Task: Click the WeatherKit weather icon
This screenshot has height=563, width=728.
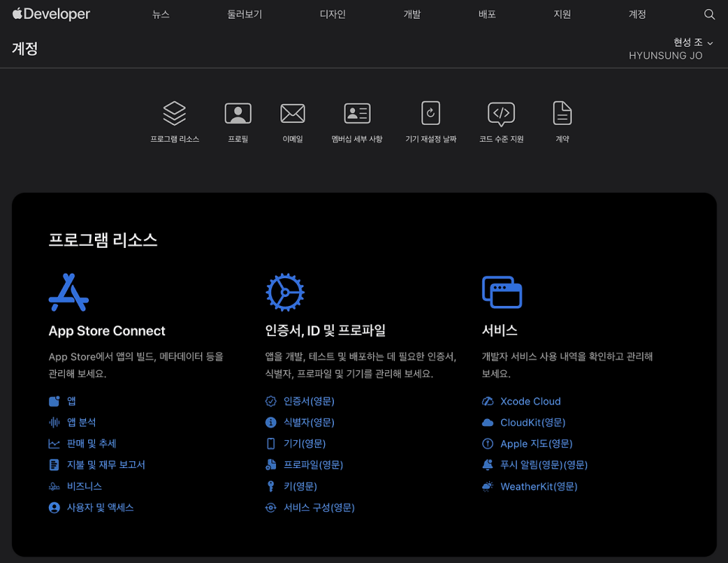Action: click(x=488, y=486)
